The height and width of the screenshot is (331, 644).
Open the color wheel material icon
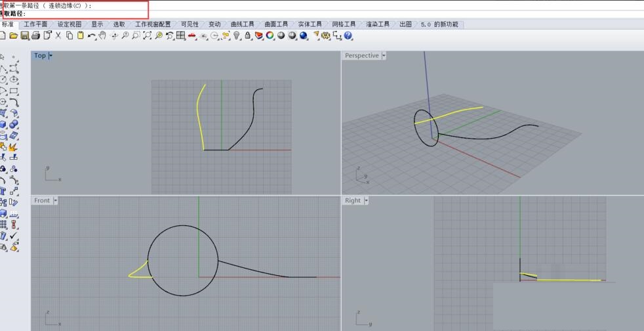(270, 35)
